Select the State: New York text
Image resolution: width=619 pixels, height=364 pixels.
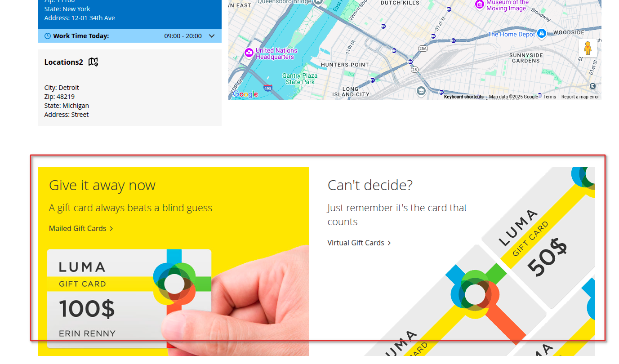point(67,9)
